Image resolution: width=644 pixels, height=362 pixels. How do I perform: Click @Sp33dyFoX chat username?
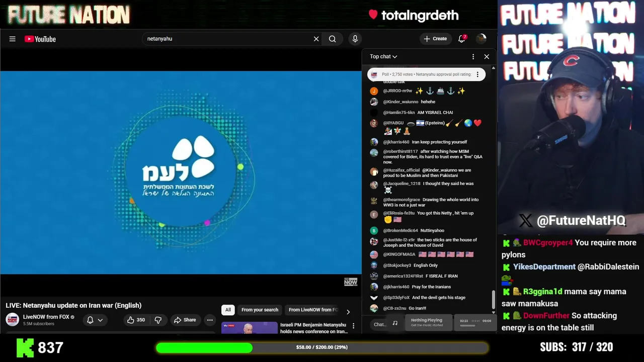pyautogui.click(x=396, y=298)
